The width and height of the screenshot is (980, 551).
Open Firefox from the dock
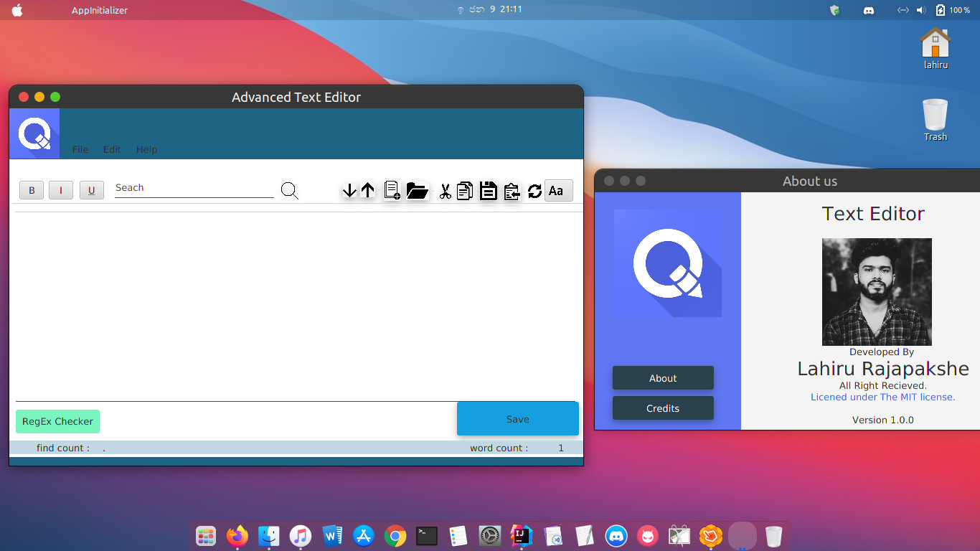tap(237, 536)
